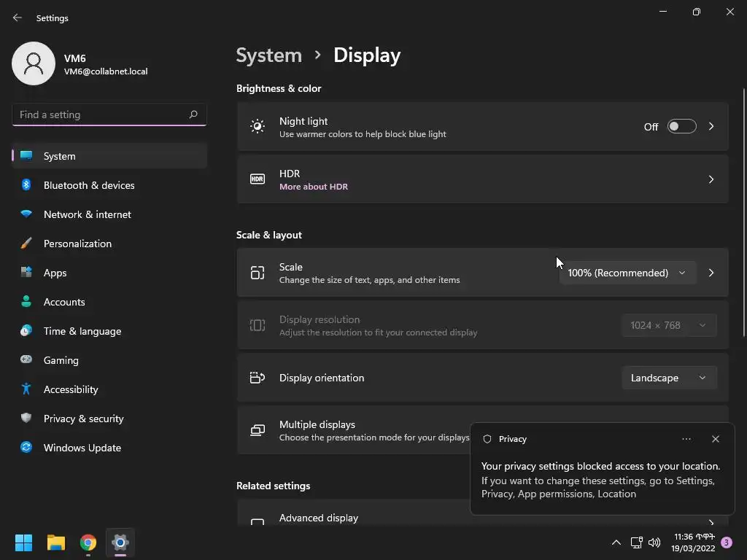Open the Display orientation dropdown
747x560 pixels.
[x=668, y=378]
